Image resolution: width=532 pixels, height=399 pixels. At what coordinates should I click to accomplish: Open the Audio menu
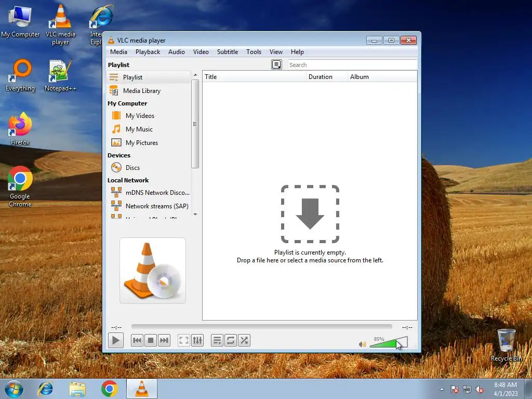point(177,52)
